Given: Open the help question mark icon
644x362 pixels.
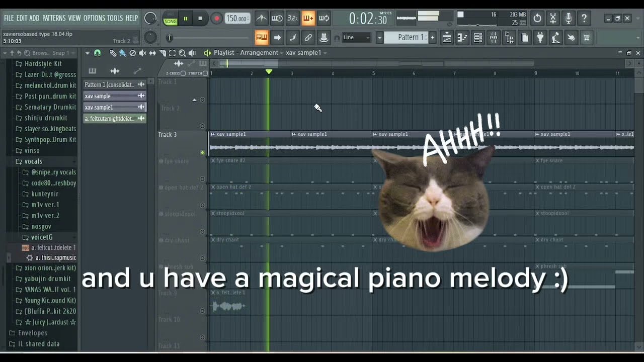Looking at the screenshot, I should coord(584,19).
